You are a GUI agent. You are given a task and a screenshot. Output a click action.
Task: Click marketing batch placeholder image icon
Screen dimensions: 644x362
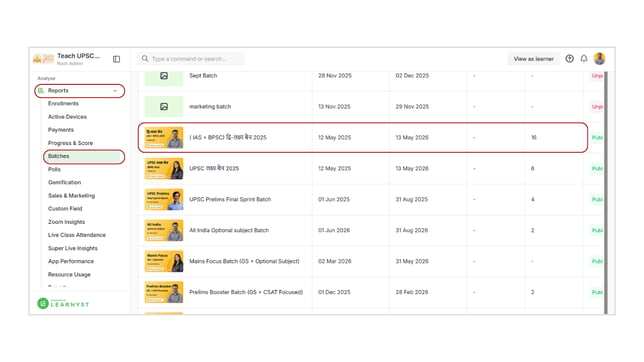pos(164,106)
